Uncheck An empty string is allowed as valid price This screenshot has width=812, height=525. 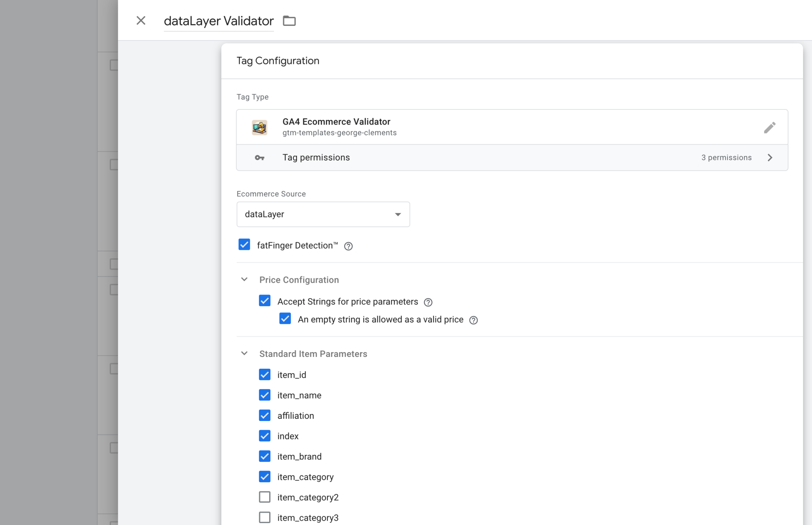(x=285, y=318)
